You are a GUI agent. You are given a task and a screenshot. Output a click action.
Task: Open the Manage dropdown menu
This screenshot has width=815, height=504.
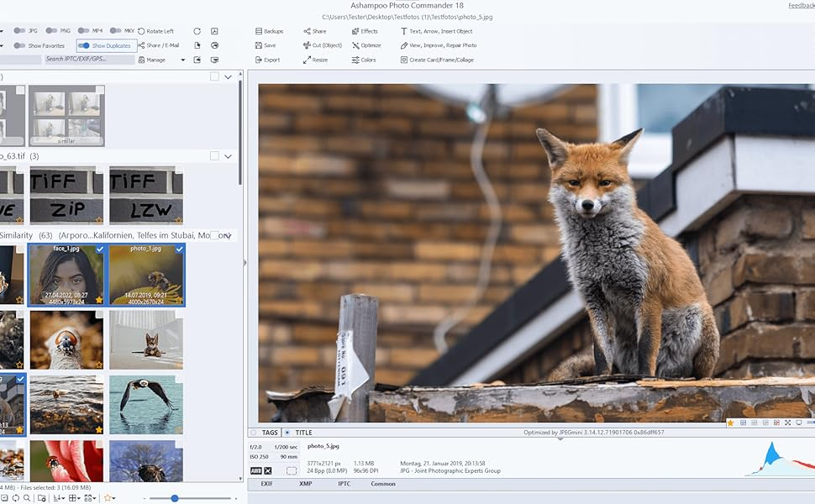[x=182, y=60]
